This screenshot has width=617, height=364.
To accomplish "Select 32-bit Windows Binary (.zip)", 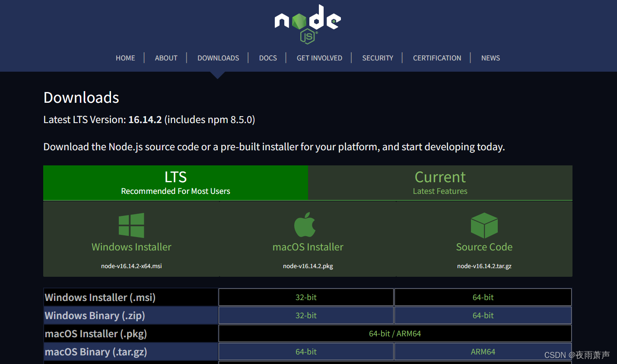I will 306,315.
